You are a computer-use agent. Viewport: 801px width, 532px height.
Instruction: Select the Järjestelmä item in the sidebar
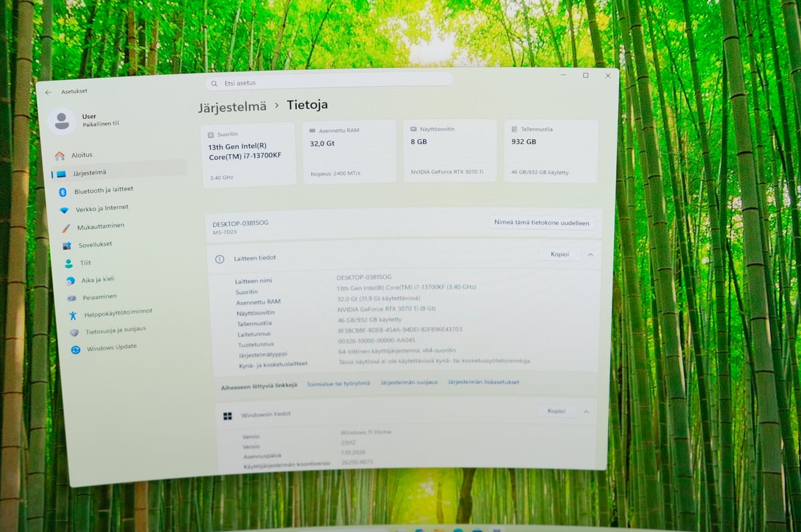click(118, 173)
